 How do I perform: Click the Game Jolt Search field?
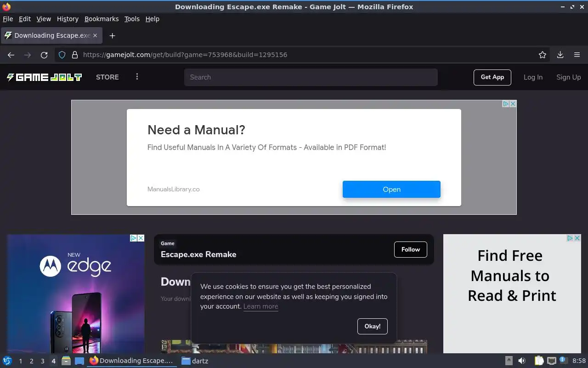(311, 77)
